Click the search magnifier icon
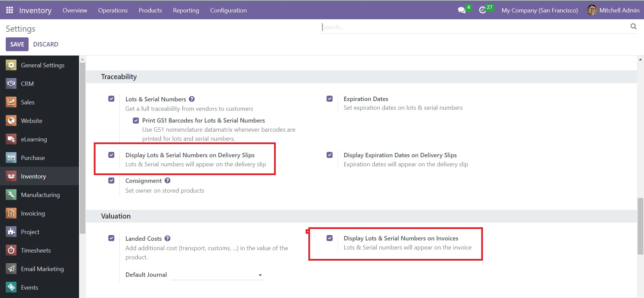Screen dimensions: 644x298 tap(634, 27)
